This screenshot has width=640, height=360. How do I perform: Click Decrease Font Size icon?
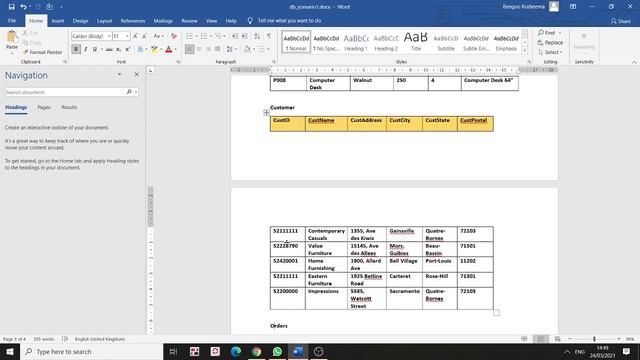click(x=144, y=36)
